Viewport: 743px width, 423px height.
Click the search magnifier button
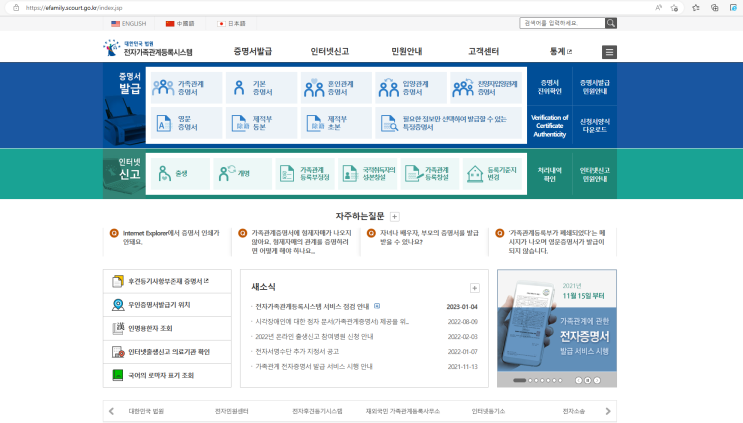[x=611, y=23]
